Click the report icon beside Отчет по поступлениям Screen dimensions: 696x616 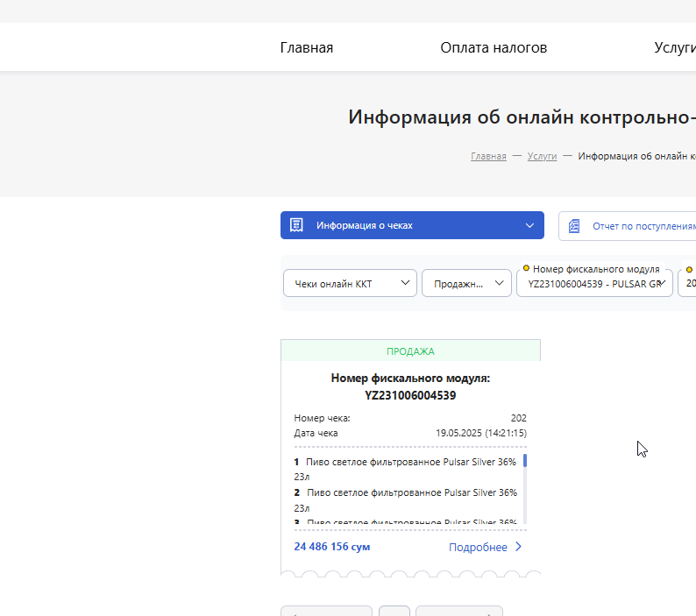click(574, 226)
